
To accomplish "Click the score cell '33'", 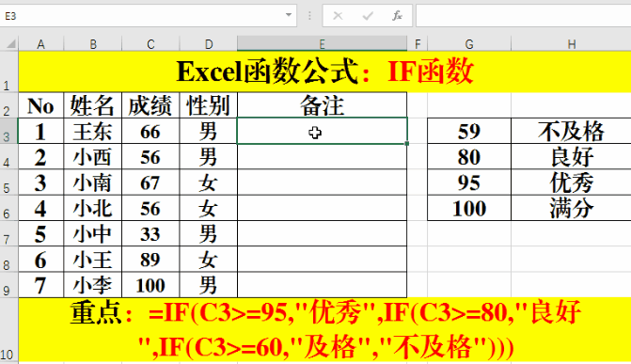I will pos(150,233).
